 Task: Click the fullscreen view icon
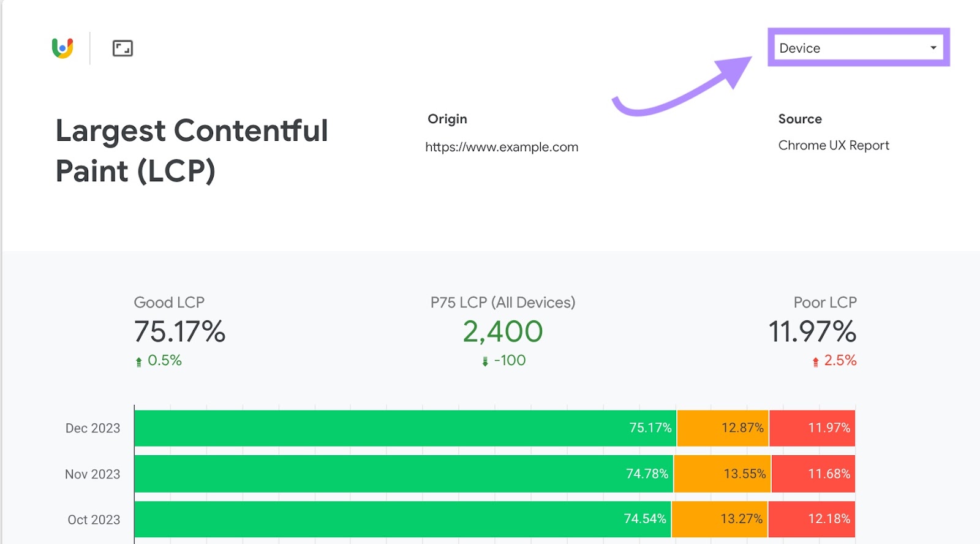(123, 48)
